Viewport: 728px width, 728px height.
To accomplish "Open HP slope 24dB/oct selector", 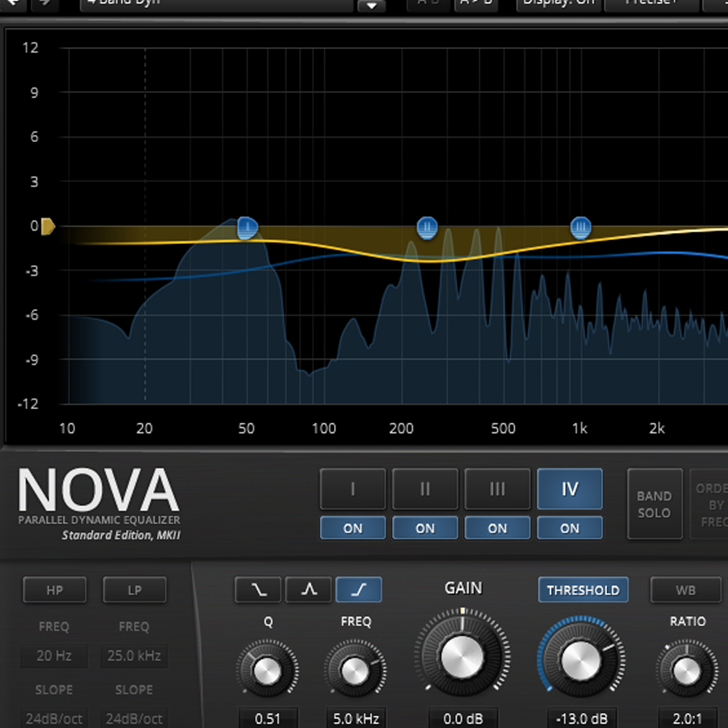I will point(54,719).
